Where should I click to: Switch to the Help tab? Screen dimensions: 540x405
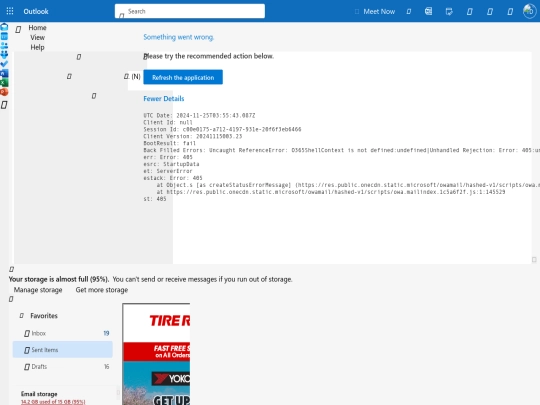(x=37, y=47)
